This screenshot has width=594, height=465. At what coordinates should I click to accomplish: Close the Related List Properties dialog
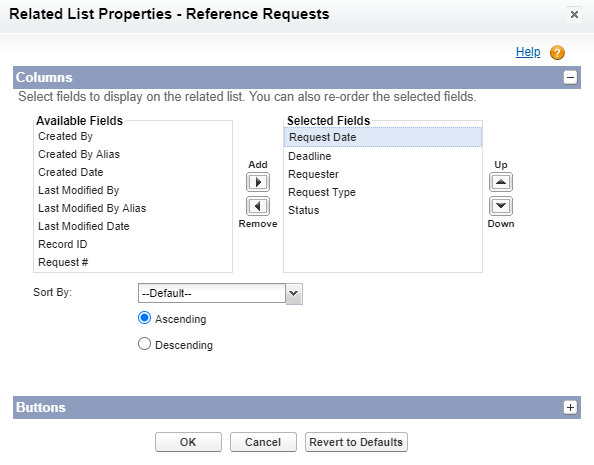pyautogui.click(x=574, y=15)
